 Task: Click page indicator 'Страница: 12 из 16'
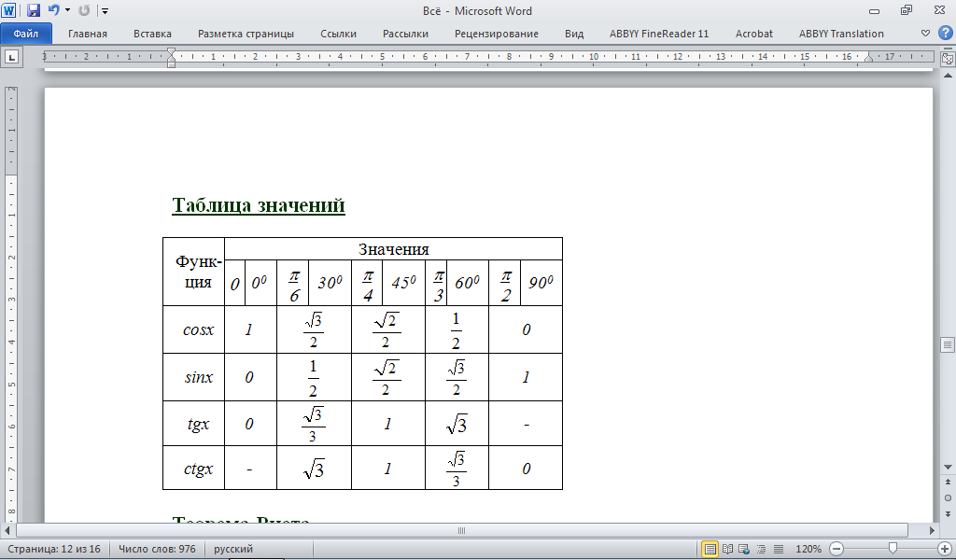[x=53, y=549]
